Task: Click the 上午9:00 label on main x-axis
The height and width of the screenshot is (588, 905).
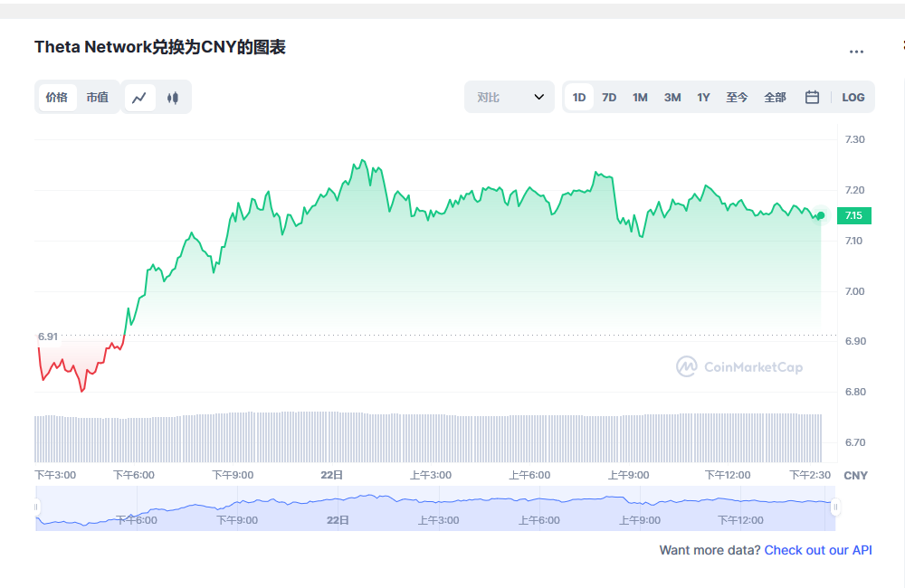Action: (x=628, y=475)
